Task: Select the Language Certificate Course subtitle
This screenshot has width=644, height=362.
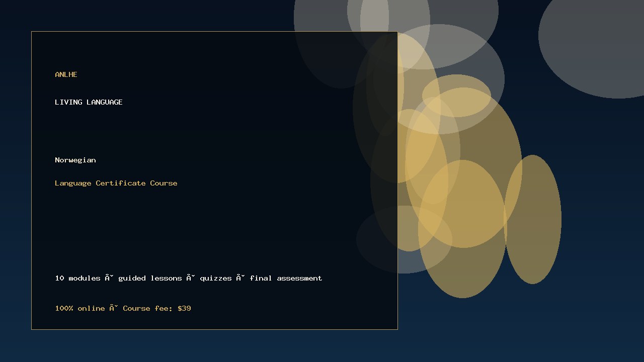Action: pyautogui.click(x=116, y=183)
